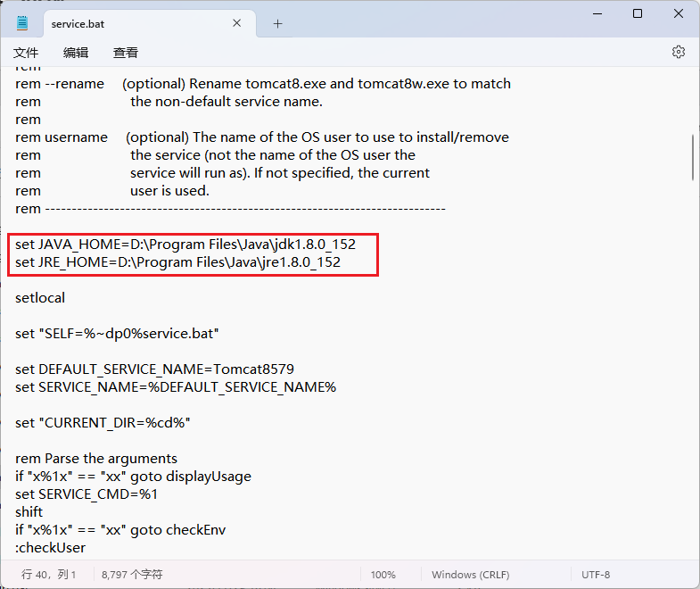Click the 'user is used.' line
The image size is (700, 589).
pos(112,191)
